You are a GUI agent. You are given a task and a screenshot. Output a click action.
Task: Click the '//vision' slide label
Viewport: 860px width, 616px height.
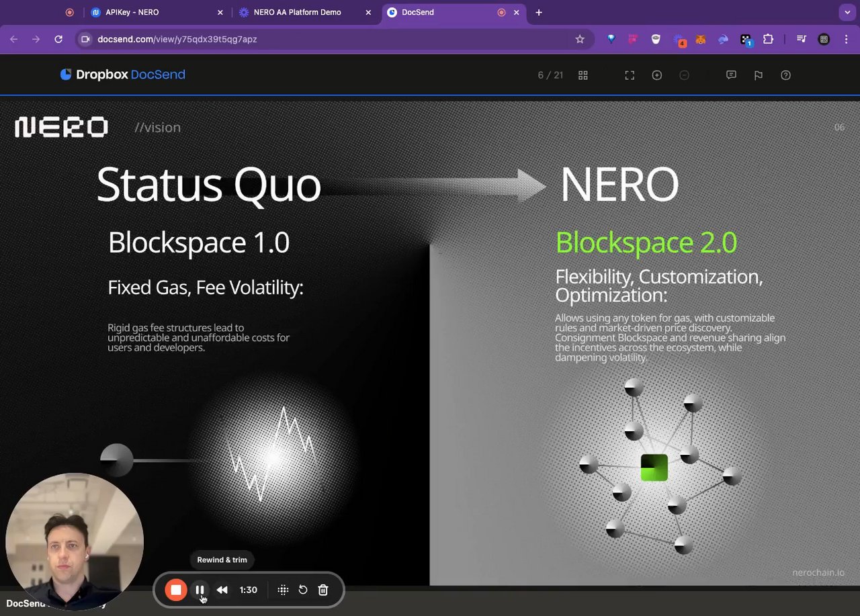(x=157, y=127)
